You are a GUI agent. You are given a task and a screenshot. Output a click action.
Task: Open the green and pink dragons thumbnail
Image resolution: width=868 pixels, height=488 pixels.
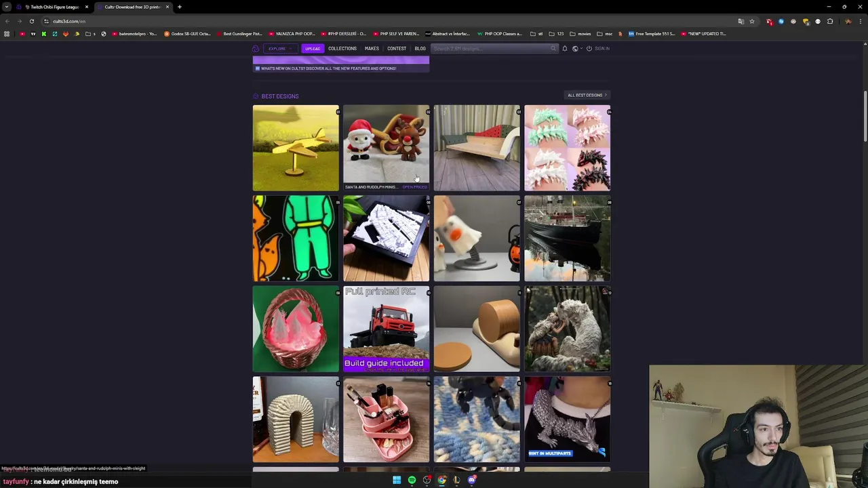[x=568, y=148]
